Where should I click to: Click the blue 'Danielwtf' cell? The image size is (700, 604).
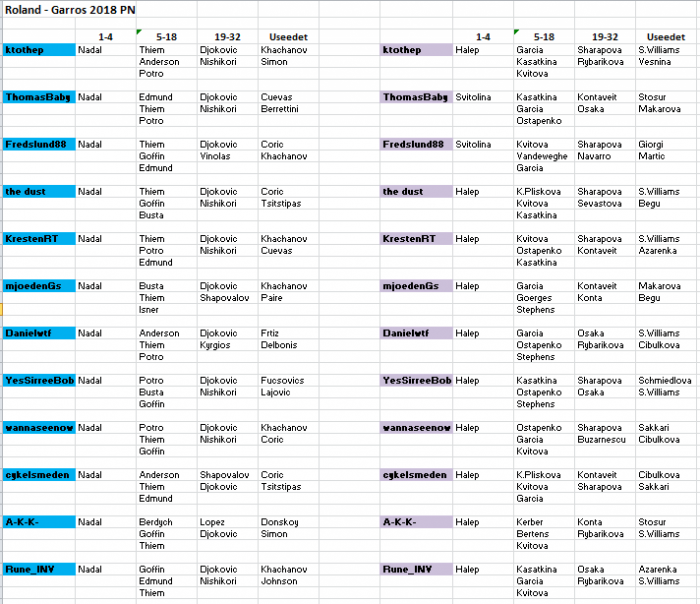[x=39, y=333]
